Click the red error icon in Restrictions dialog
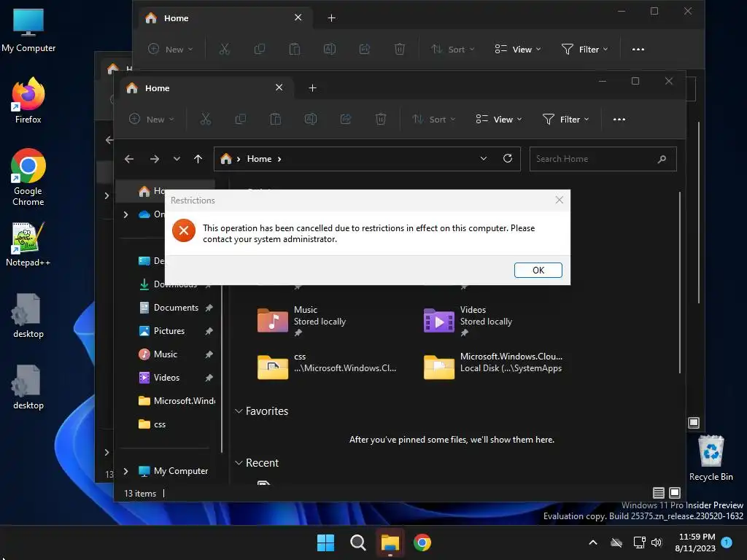This screenshot has height=560, width=747. 184,231
